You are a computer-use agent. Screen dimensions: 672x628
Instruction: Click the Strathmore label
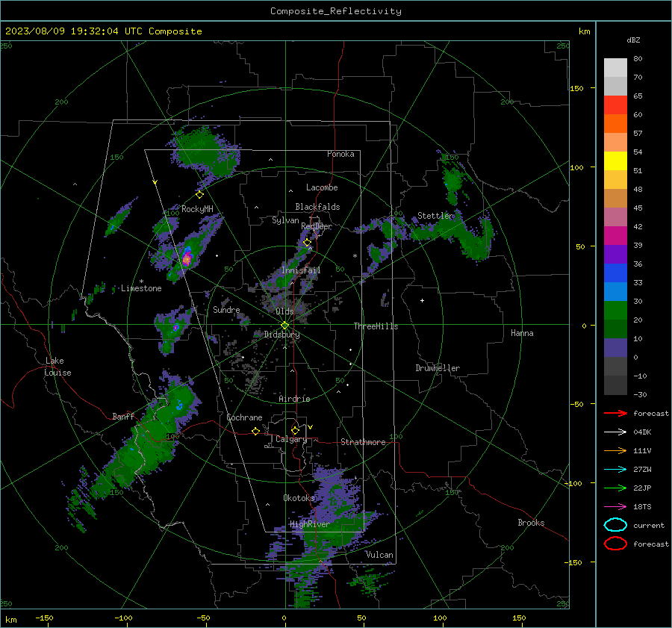[x=363, y=442]
